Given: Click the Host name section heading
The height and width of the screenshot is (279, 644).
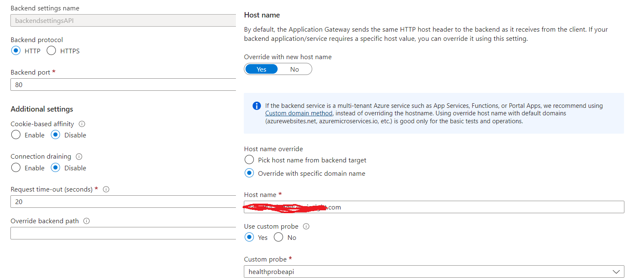Looking at the screenshot, I should (262, 15).
